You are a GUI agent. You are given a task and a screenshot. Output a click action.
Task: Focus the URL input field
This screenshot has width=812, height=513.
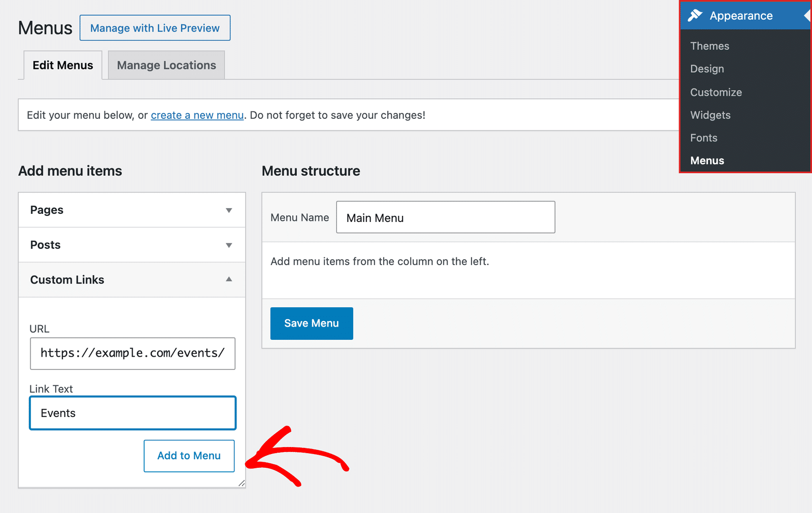point(132,354)
